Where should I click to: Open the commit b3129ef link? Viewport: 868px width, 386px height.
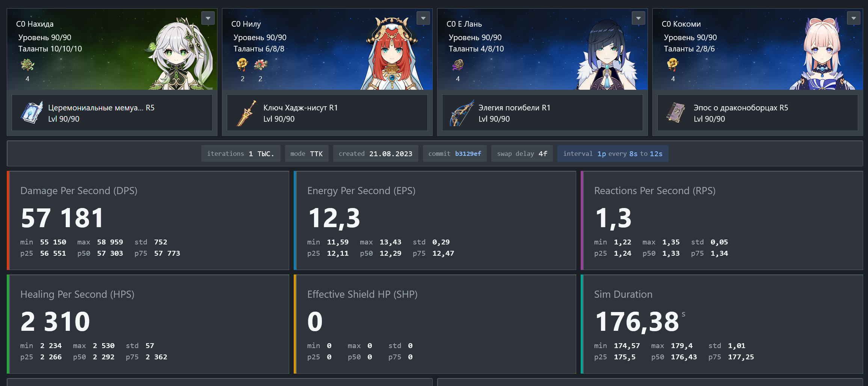point(468,154)
